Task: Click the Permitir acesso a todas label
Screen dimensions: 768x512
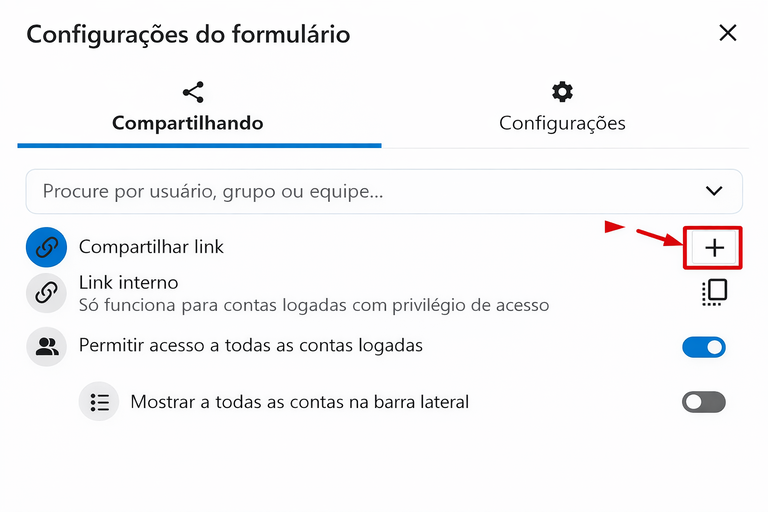Action: (x=251, y=346)
